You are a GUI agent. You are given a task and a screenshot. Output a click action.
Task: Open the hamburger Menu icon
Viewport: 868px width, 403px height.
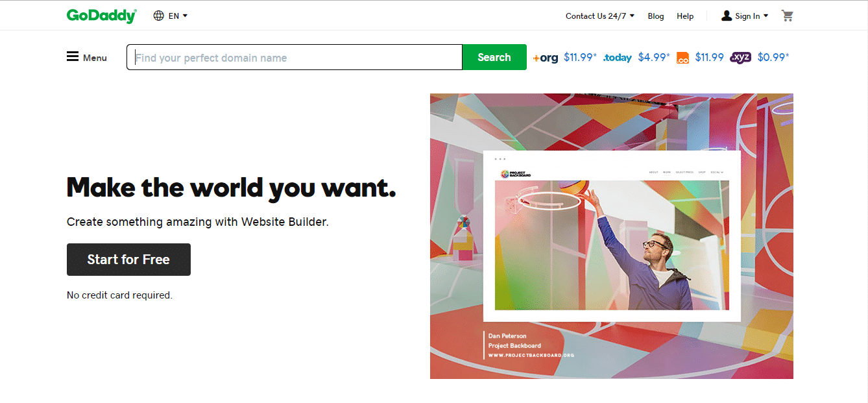point(73,56)
